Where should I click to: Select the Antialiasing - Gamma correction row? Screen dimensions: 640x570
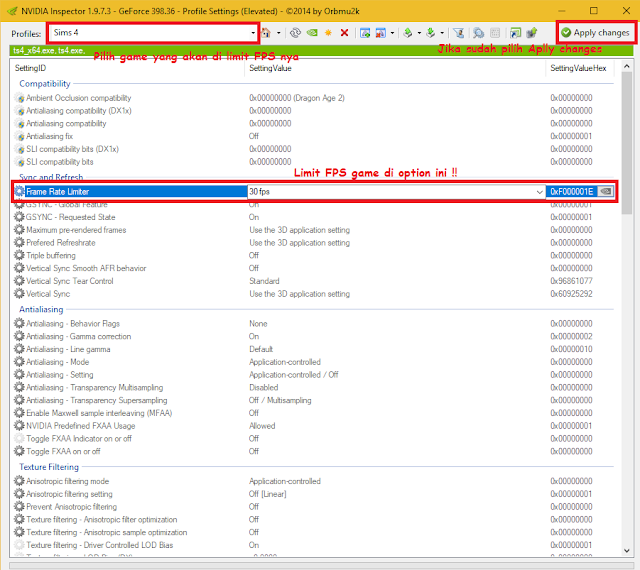(313, 336)
